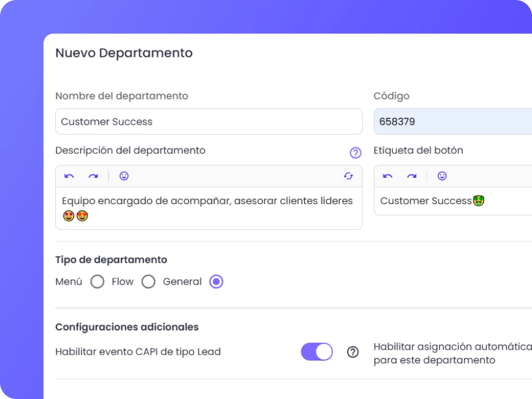The width and height of the screenshot is (532, 399).
Task: Redo changes in the description editor
Action: (93, 176)
